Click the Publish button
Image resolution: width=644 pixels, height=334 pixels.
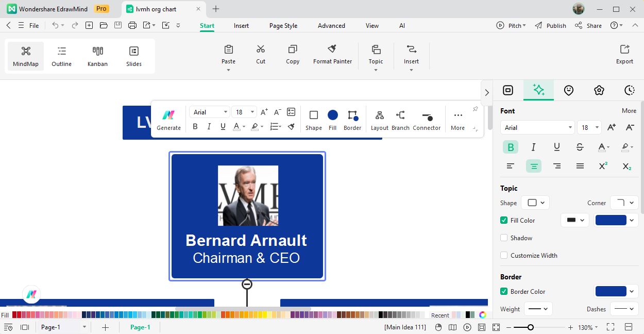(x=550, y=25)
